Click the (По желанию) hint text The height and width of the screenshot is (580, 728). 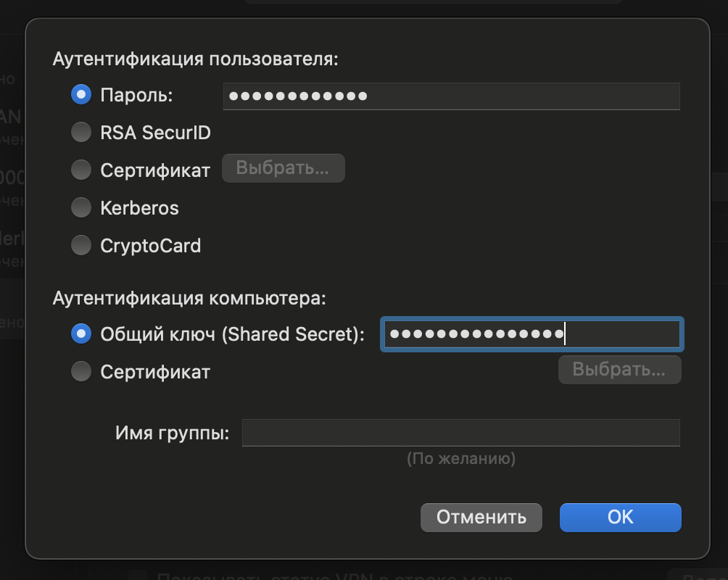[x=461, y=458]
